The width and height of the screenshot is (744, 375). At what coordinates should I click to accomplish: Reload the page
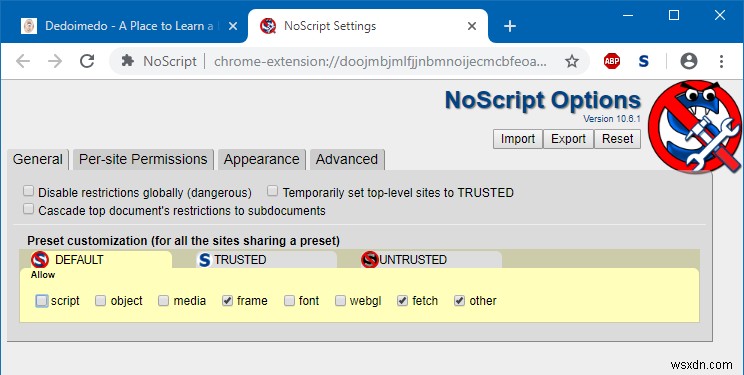[x=87, y=61]
